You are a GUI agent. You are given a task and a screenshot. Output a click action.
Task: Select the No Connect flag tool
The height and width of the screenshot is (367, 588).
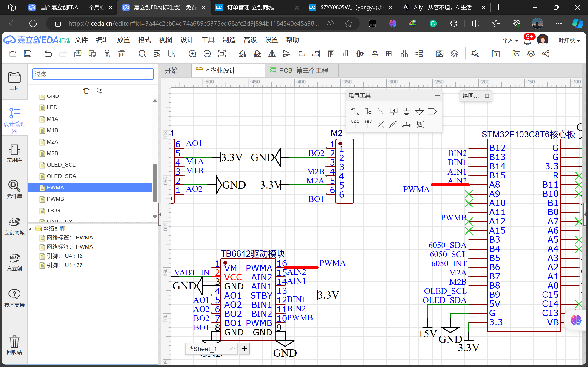(x=381, y=125)
